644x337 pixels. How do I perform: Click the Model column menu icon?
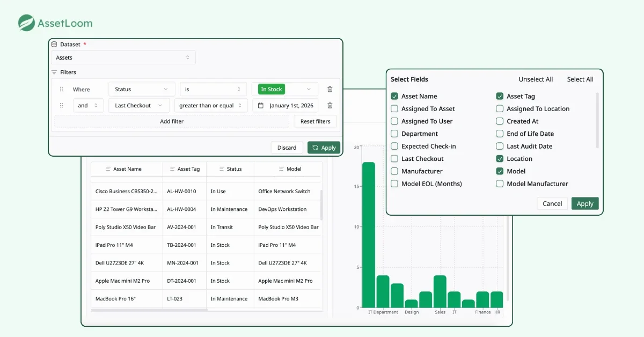coord(281,169)
